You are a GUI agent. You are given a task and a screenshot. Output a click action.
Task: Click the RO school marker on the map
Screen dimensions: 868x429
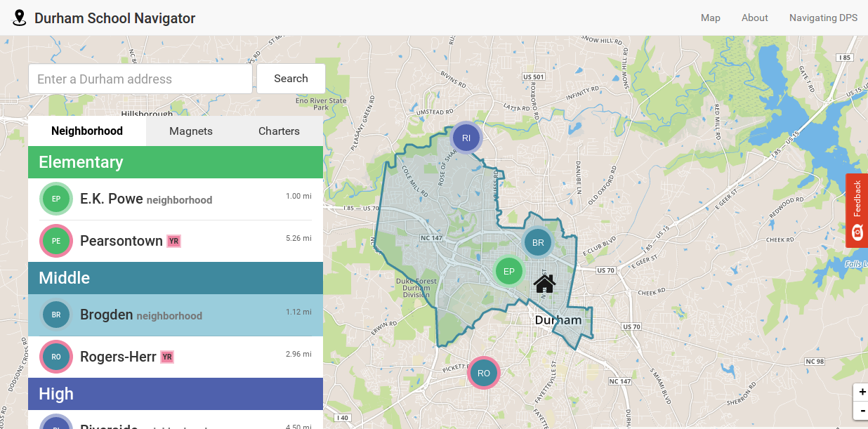[x=483, y=373]
